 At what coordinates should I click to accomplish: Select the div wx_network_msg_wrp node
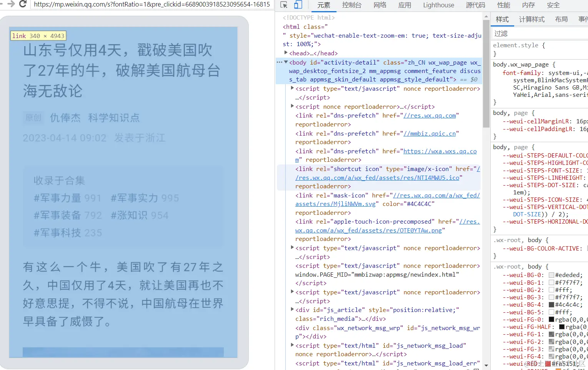[388, 332]
